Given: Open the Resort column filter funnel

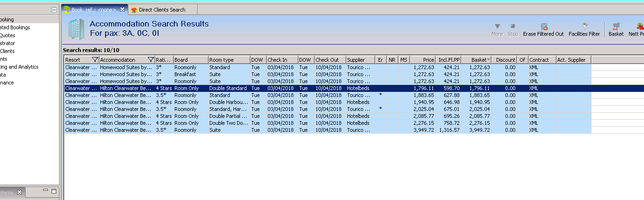Looking at the screenshot, I should pyautogui.click(x=95, y=60).
